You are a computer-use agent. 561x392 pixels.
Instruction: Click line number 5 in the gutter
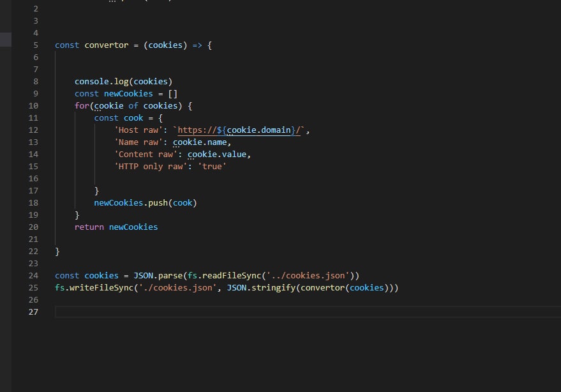coord(36,45)
